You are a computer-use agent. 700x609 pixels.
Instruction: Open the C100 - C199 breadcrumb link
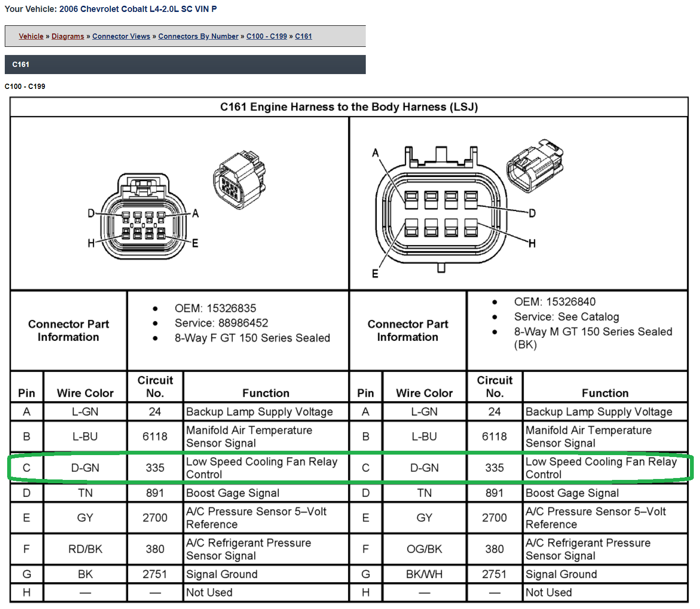(x=267, y=36)
